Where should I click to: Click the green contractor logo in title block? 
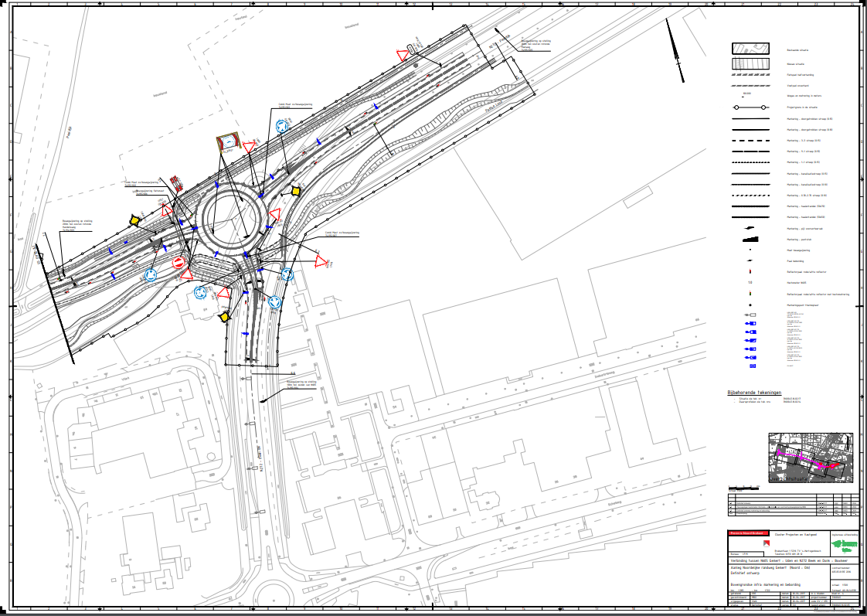point(843,543)
